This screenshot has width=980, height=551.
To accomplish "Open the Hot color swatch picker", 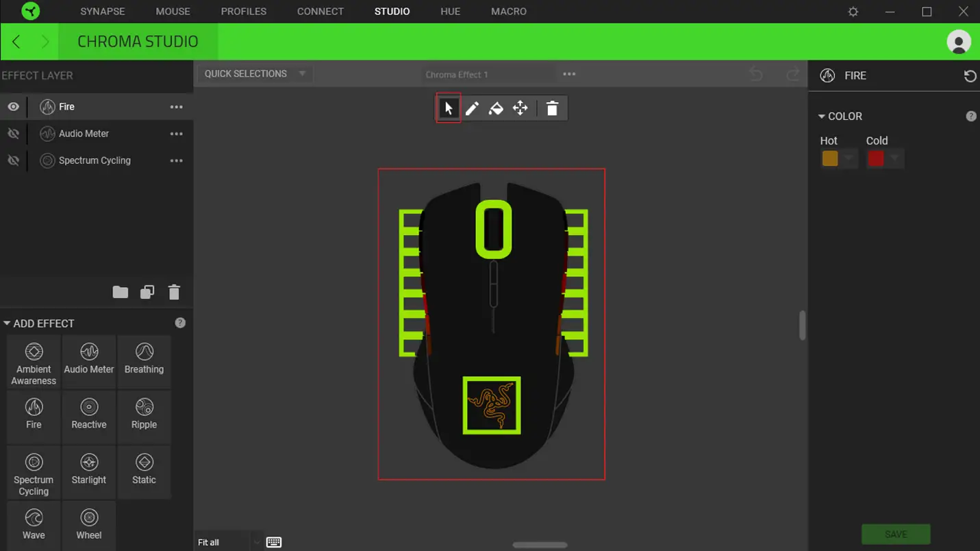I will click(829, 158).
